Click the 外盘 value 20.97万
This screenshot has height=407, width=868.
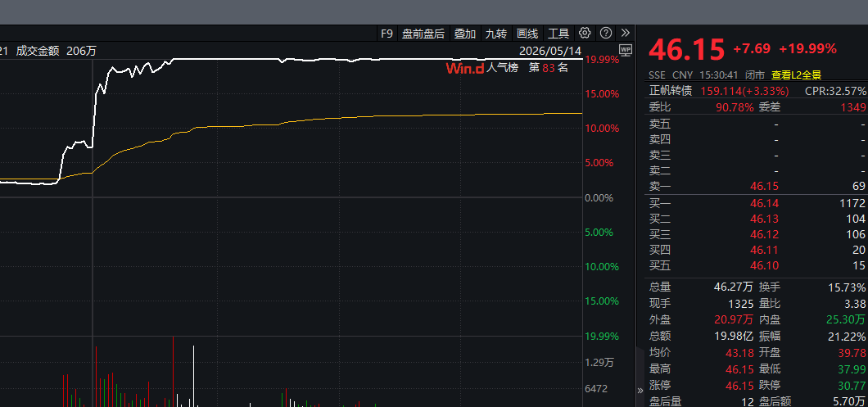tap(734, 319)
